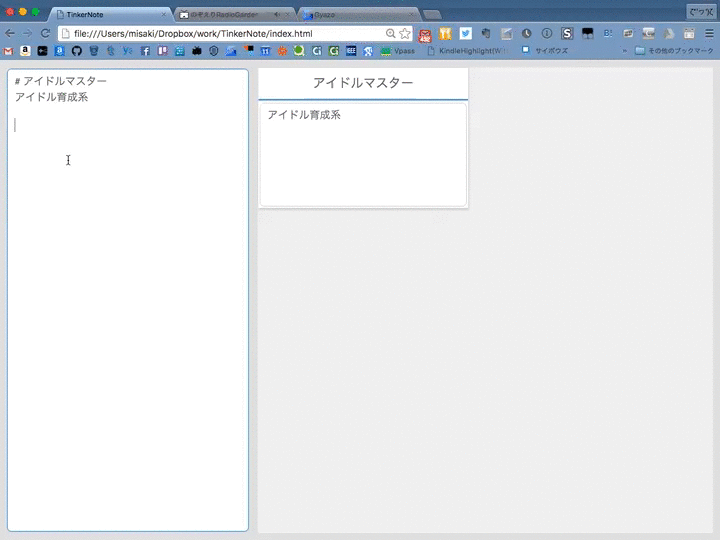Click the Hatena B! bookmark extension
Image resolution: width=720 pixels, height=540 pixels.
click(608, 33)
